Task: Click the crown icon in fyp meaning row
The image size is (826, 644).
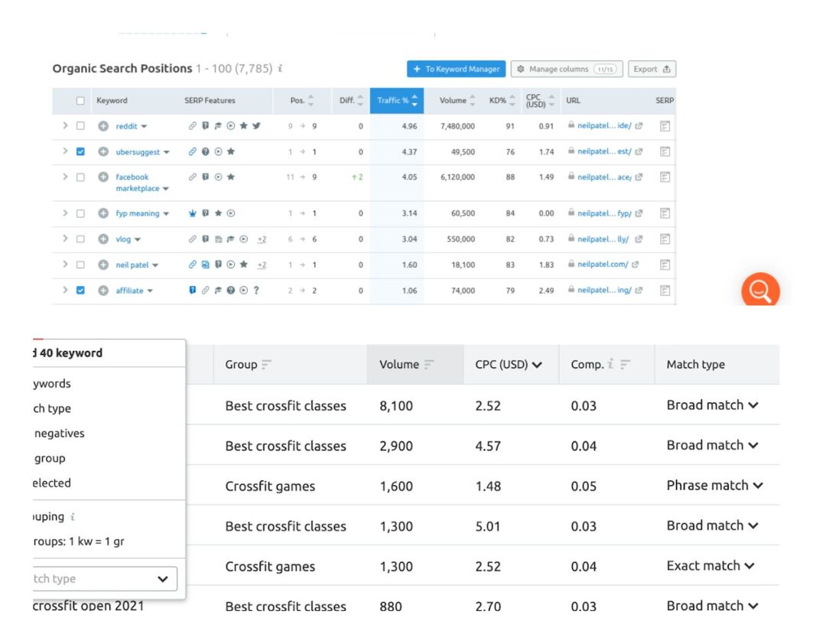Action: click(193, 213)
